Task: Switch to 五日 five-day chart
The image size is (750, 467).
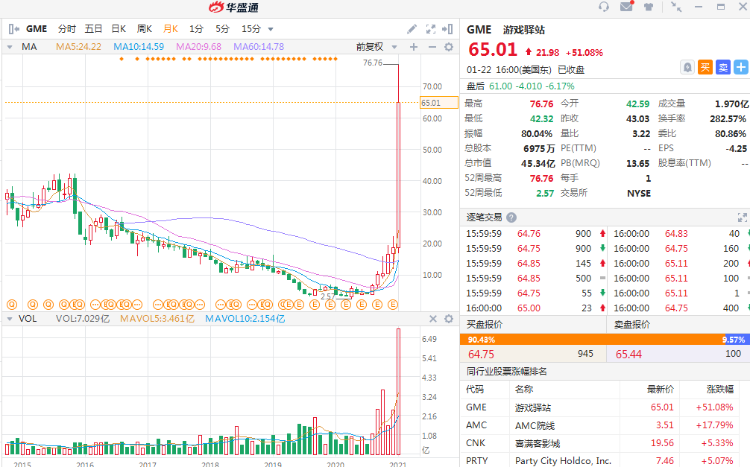Action: 93,29
